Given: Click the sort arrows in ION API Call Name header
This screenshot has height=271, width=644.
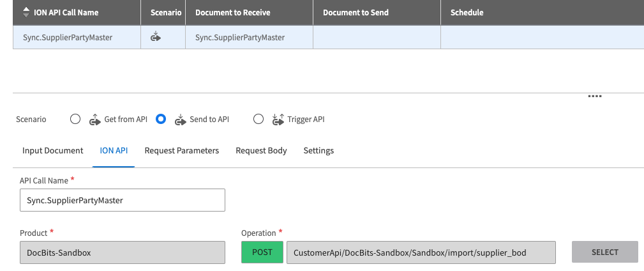Looking at the screenshot, I should click(x=26, y=12).
